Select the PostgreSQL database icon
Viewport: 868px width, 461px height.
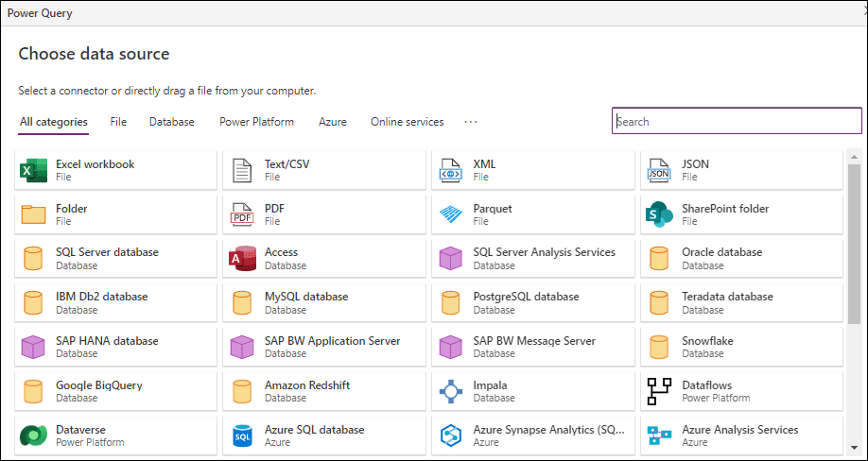point(451,303)
